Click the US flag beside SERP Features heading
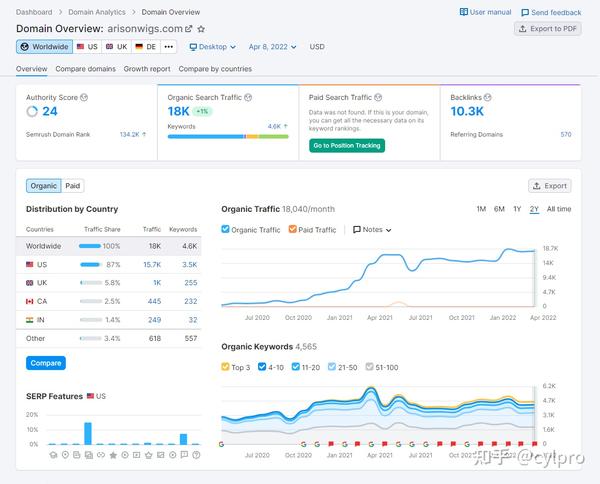This screenshot has height=484, width=600. click(x=90, y=396)
